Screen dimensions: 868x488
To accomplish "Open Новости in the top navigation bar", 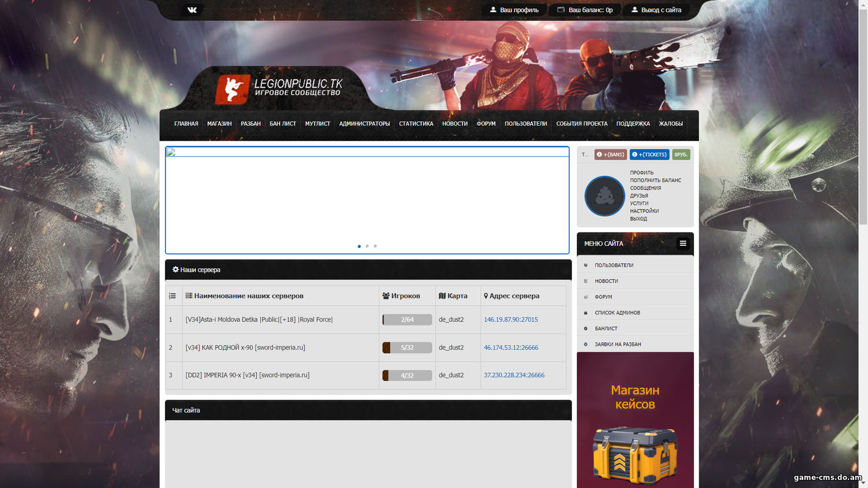I will pyautogui.click(x=455, y=124).
